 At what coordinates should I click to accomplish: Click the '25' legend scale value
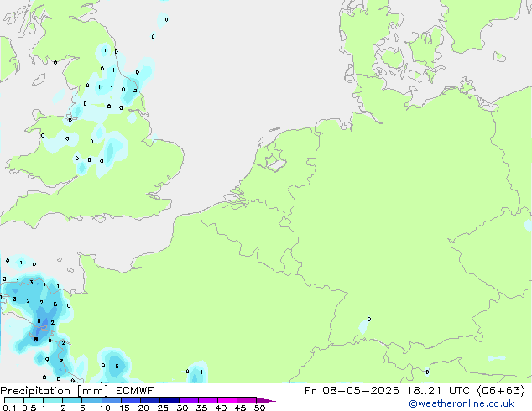pyautogui.click(x=163, y=408)
